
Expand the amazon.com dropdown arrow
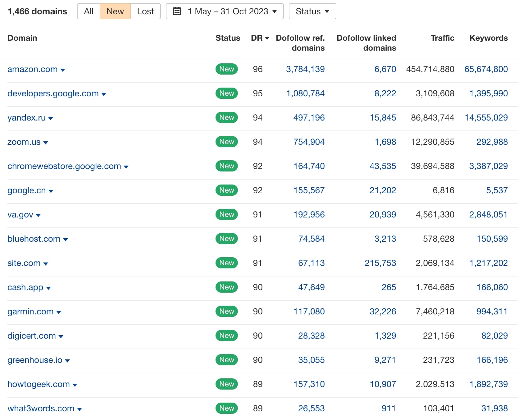click(x=63, y=70)
